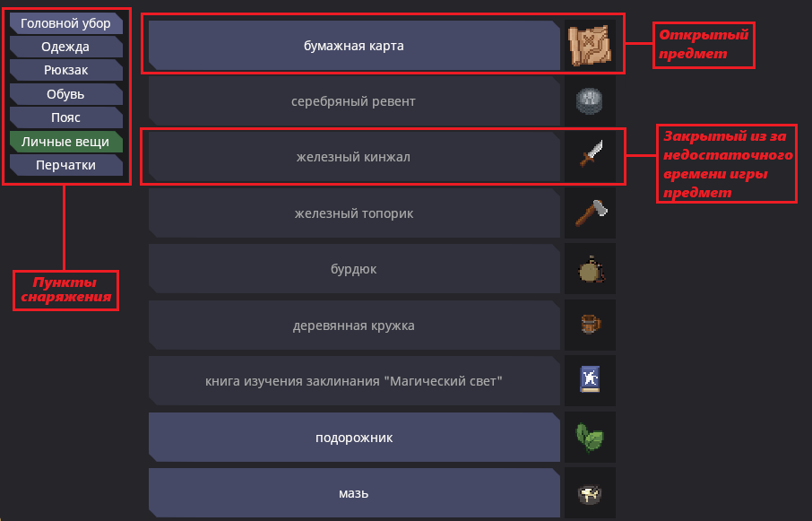Click the Magic Light spellbook icon
Screen dimensions: 812x521
tap(590, 381)
